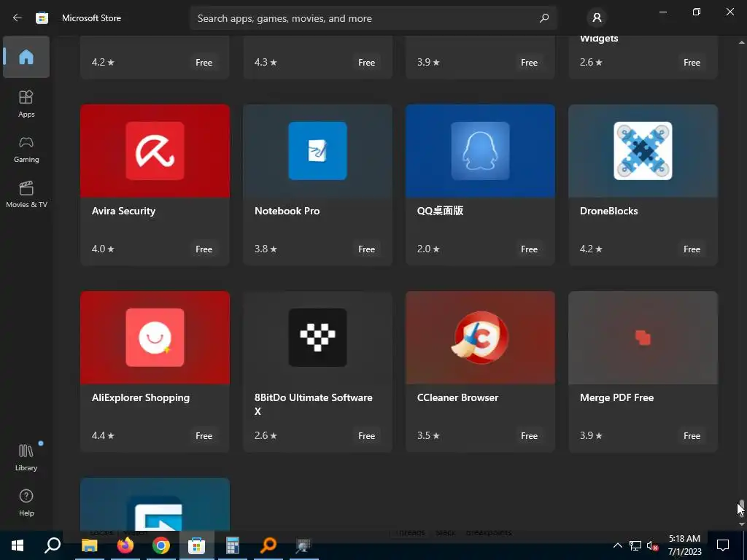Viewport: 747px width, 560px height.
Task: Open taskbar search
Action: coord(53,545)
